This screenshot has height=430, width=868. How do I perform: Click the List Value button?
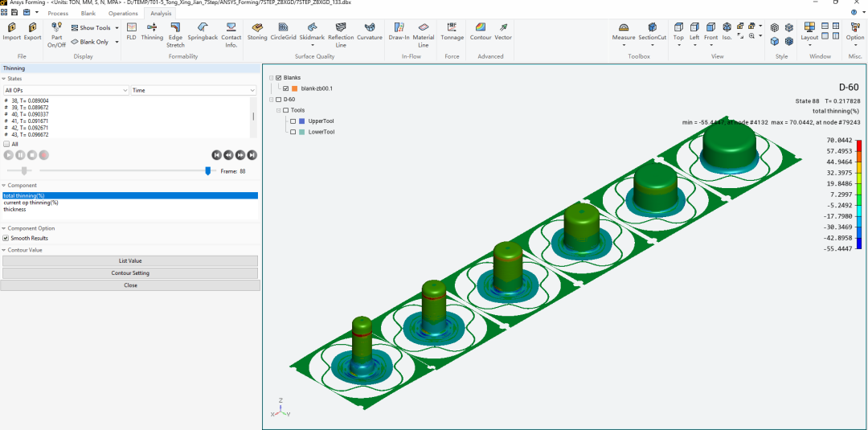coord(129,261)
